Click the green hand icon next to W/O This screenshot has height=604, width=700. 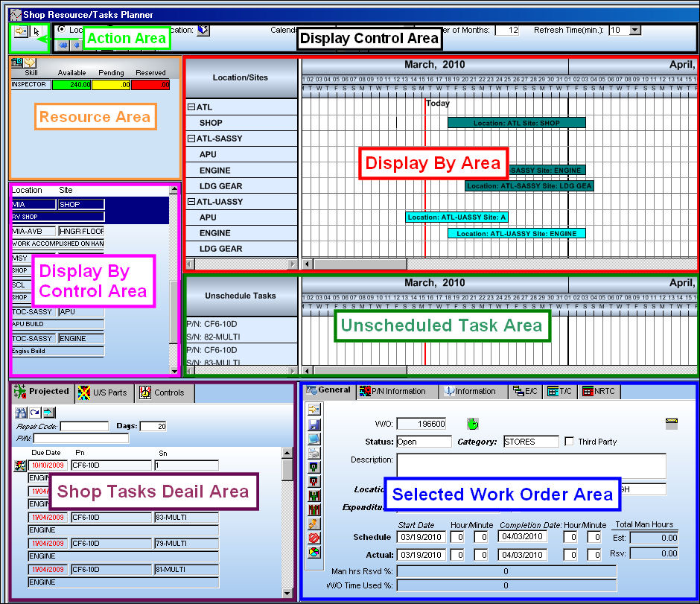coord(473,424)
